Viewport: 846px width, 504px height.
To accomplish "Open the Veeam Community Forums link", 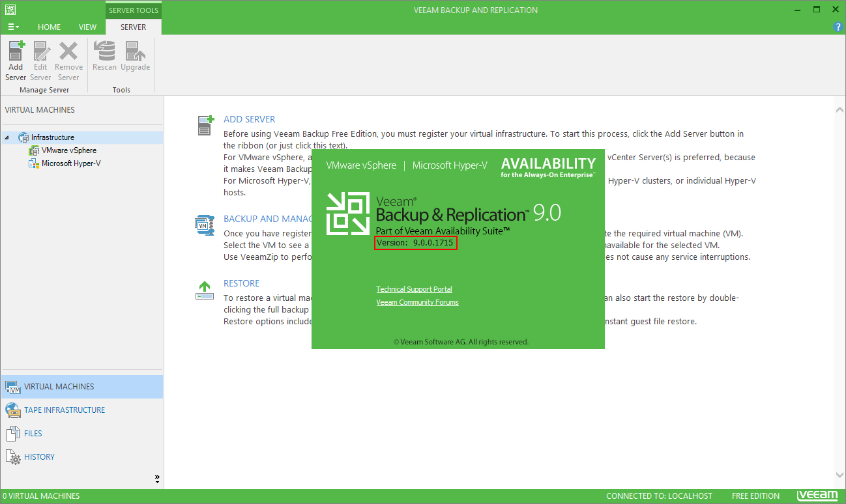I will (x=417, y=302).
